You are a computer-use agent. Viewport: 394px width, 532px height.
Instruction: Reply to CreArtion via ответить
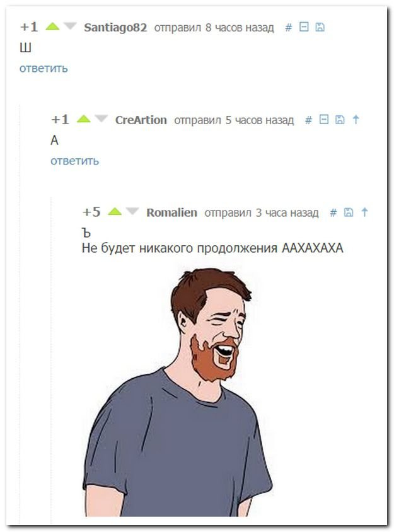(x=74, y=161)
